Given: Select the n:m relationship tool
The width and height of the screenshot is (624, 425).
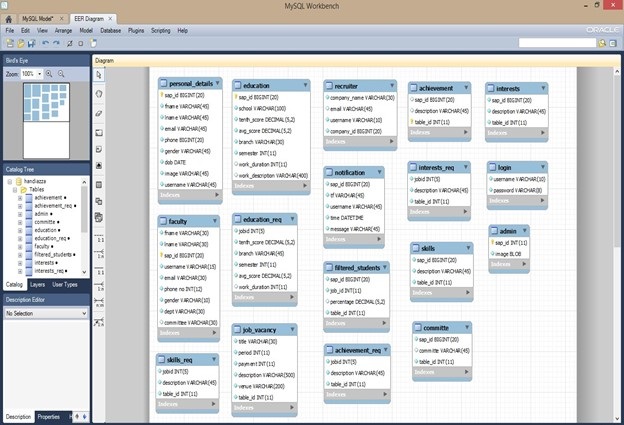Looking at the screenshot, I should [x=99, y=302].
